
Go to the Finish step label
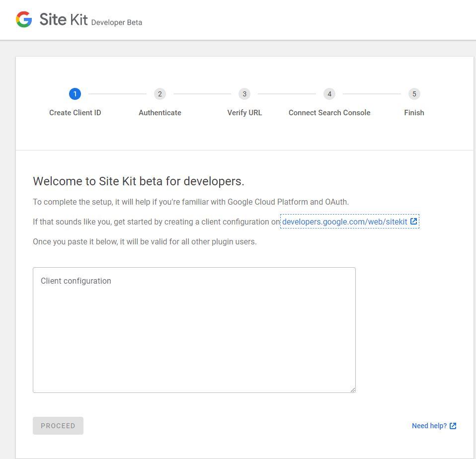[x=414, y=113]
